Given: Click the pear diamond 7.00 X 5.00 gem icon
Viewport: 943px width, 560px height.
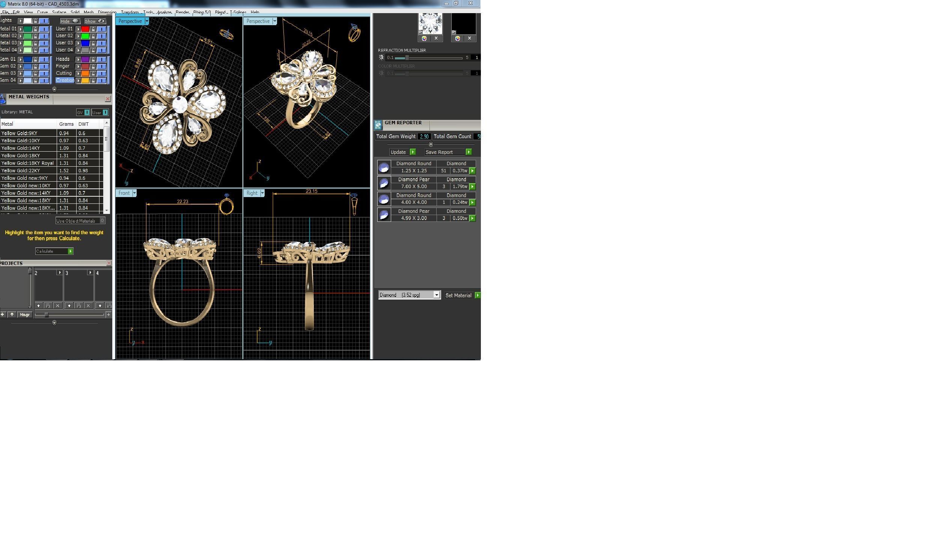Looking at the screenshot, I should click(384, 183).
